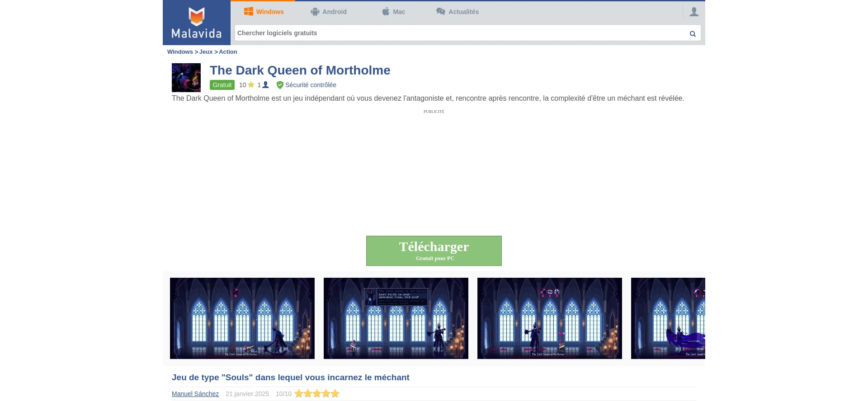Submit search with the magnifier icon
This screenshot has width=868, height=401.
[x=693, y=33]
